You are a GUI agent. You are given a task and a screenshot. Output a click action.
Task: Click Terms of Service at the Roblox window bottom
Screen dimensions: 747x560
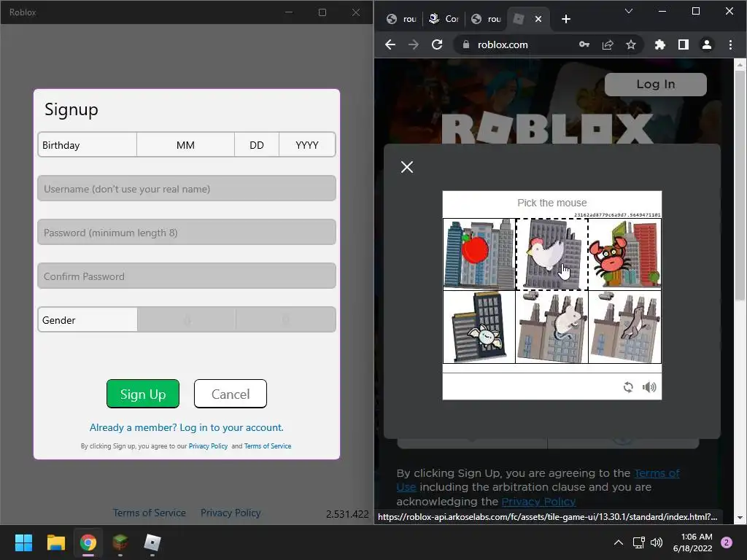point(149,513)
